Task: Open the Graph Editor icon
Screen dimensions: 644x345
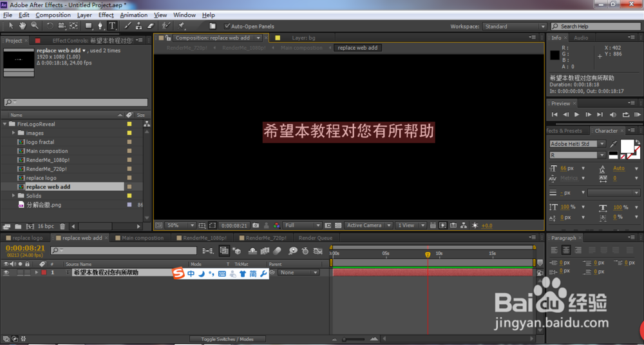Action: pos(318,250)
